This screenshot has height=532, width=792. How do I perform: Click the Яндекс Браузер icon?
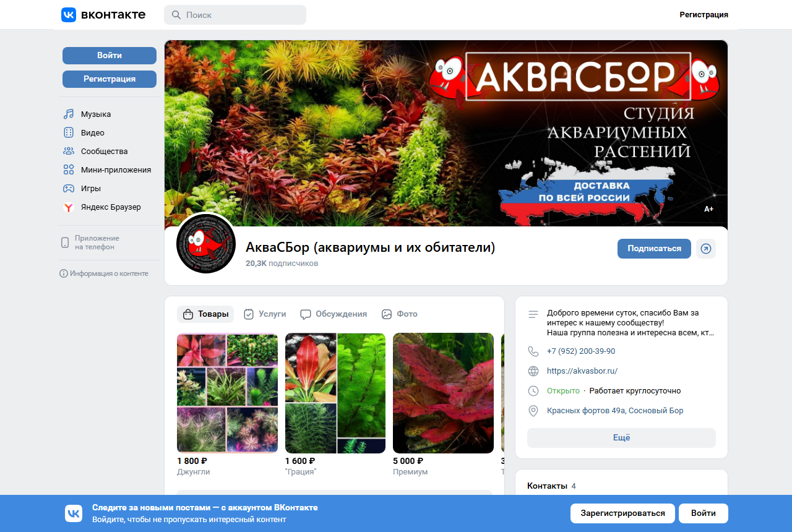pyautogui.click(x=69, y=207)
